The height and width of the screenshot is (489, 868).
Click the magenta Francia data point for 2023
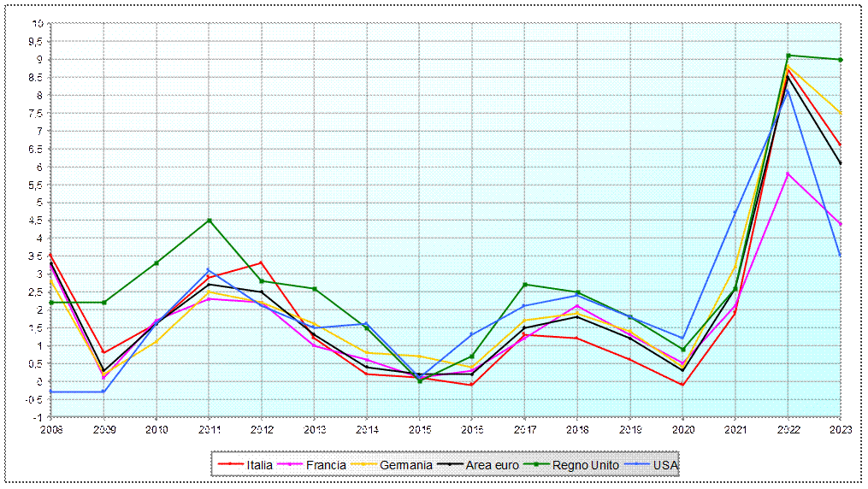(841, 224)
